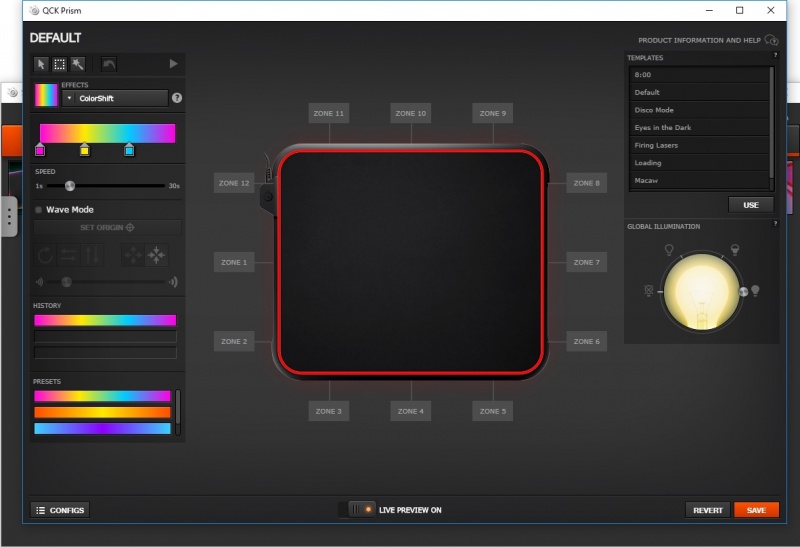Select Zone 3 label

click(x=329, y=411)
